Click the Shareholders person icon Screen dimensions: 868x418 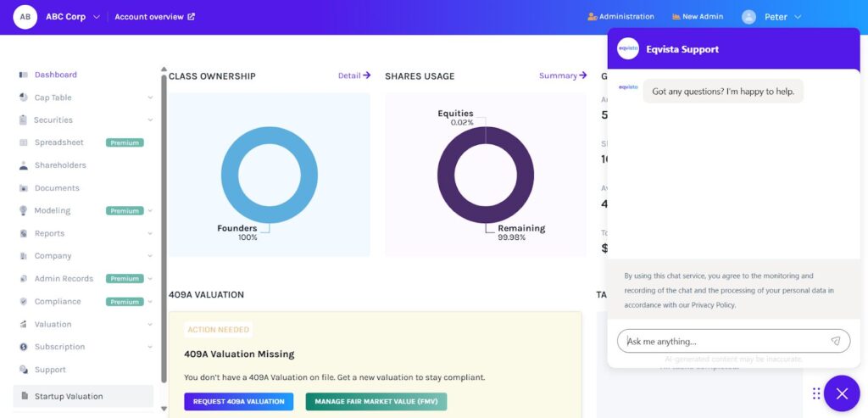23,165
